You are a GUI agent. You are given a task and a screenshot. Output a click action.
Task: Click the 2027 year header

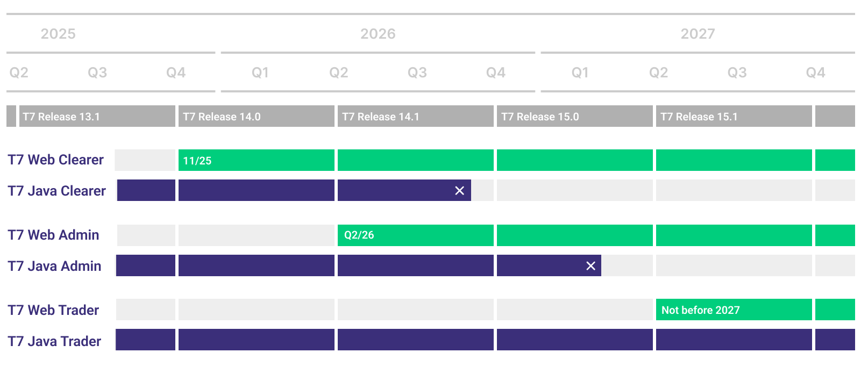[x=698, y=34]
